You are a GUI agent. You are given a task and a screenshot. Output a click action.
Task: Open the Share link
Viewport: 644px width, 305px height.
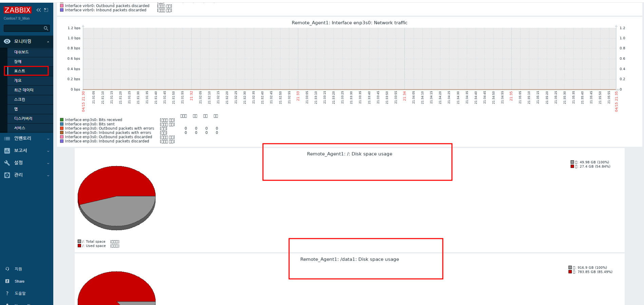point(20,281)
